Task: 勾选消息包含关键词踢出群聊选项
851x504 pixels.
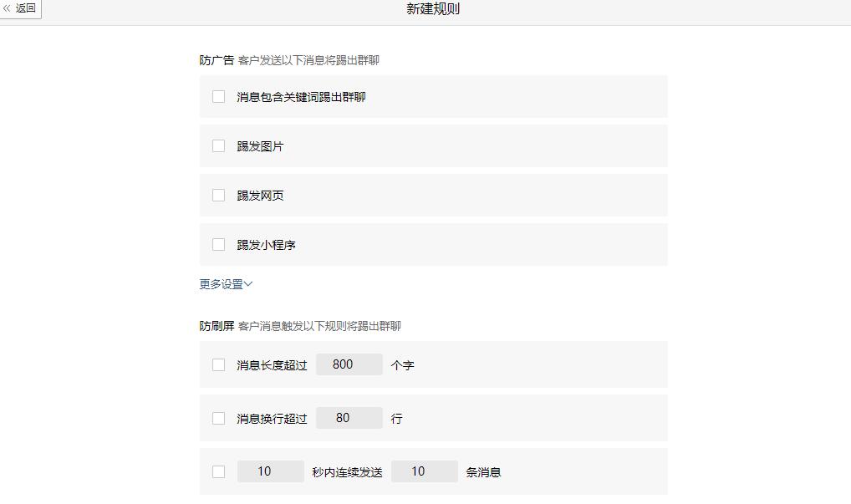Action: 218,96
